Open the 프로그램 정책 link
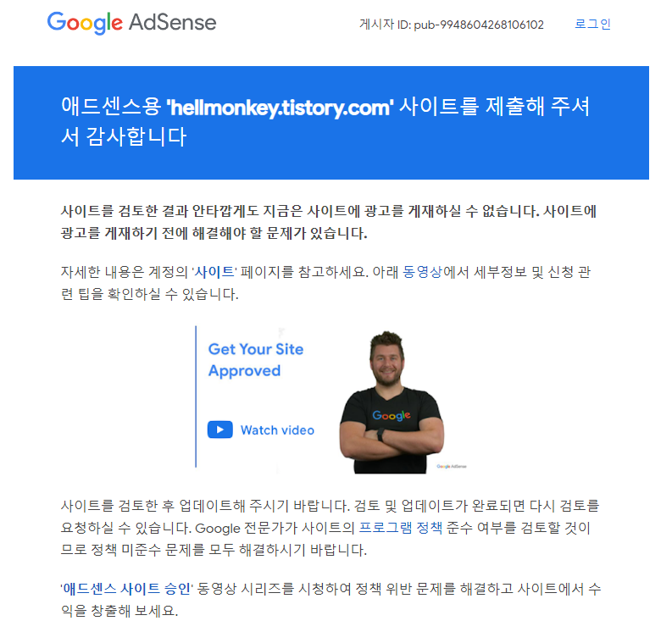Image resolution: width=672 pixels, height=632 pixels. [x=400, y=528]
